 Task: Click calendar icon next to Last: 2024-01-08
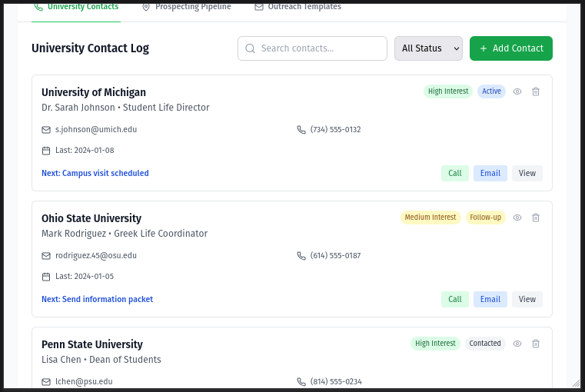46,151
